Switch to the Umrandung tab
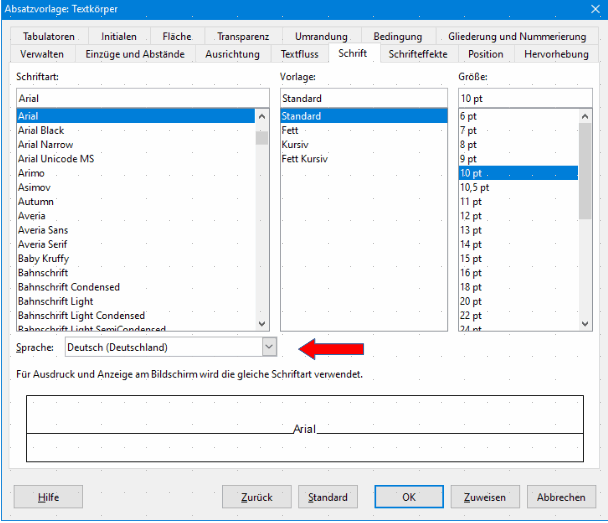 click(321, 36)
